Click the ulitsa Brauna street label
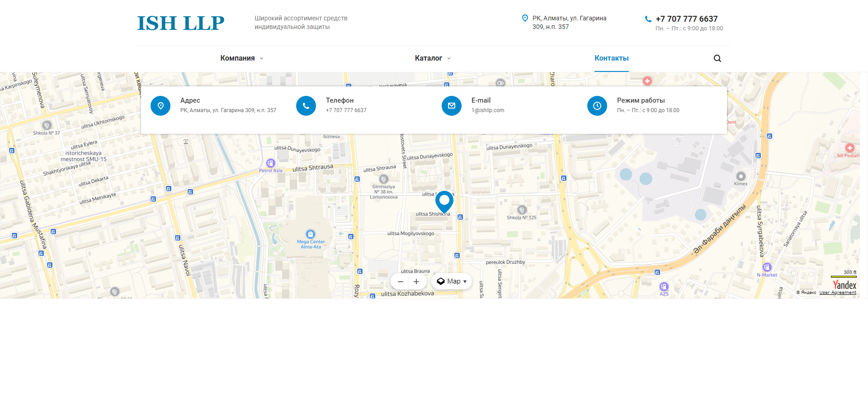The height and width of the screenshot is (416, 868). [x=415, y=271]
